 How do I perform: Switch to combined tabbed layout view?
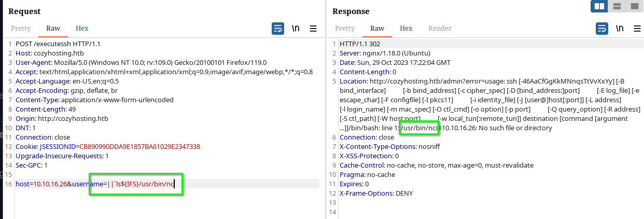[x=634, y=6]
